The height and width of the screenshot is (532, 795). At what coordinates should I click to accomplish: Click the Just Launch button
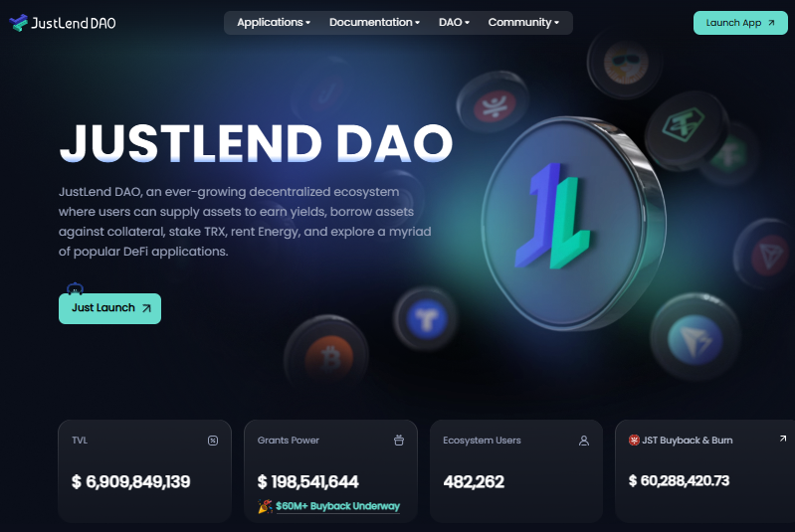(x=110, y=308)
